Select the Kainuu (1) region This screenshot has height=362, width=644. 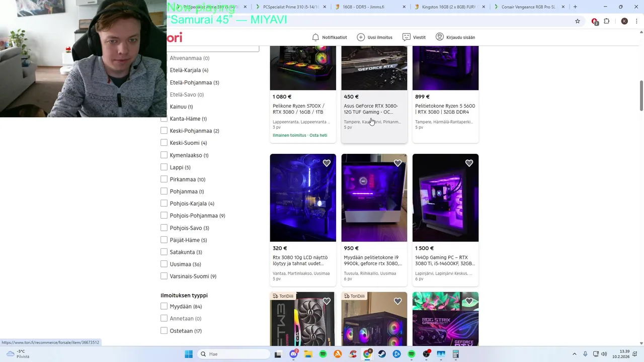coord(181,107)
